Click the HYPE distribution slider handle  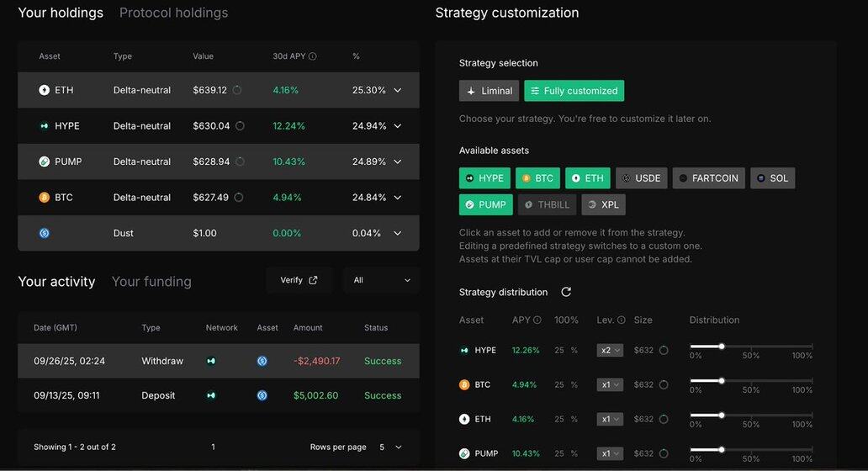pos(721,346)
